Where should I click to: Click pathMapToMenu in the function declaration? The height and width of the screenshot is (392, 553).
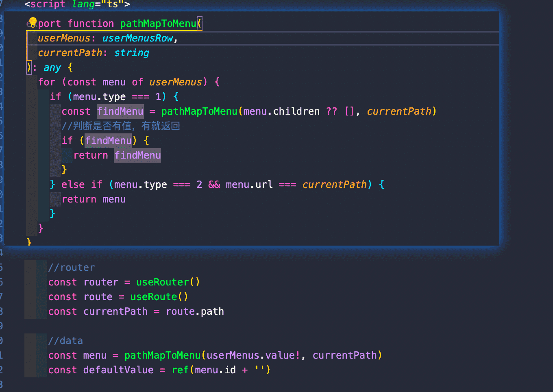click(158, 24)
